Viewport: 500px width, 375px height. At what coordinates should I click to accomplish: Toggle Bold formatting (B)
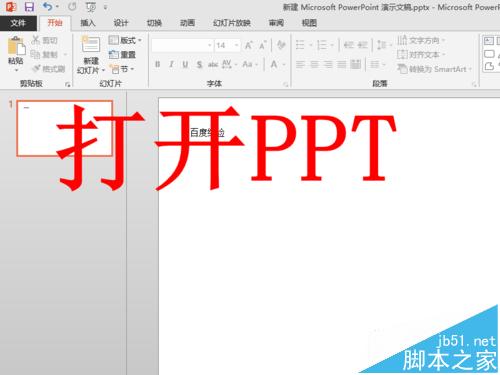(158, 64)
